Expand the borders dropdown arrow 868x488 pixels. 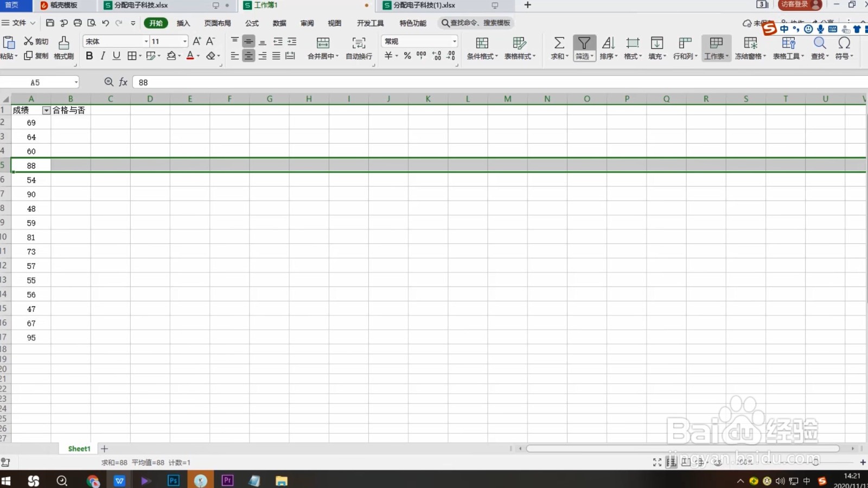(x=140, y=56)
